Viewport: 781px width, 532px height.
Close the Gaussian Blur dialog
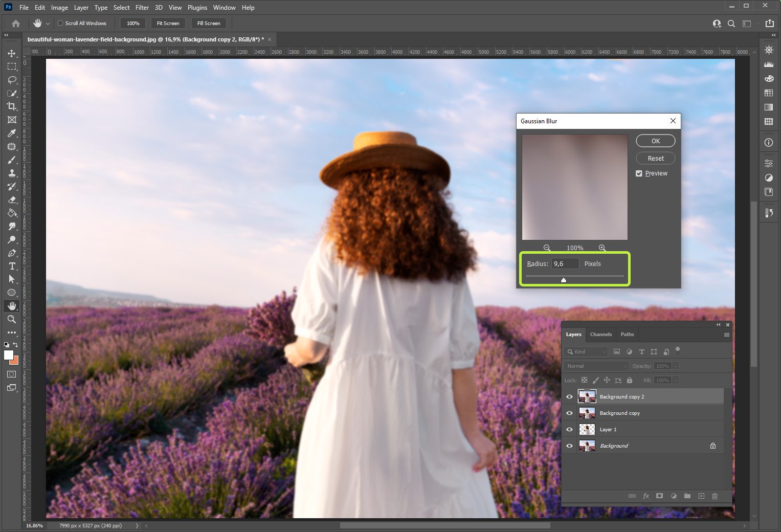[673, 121]
